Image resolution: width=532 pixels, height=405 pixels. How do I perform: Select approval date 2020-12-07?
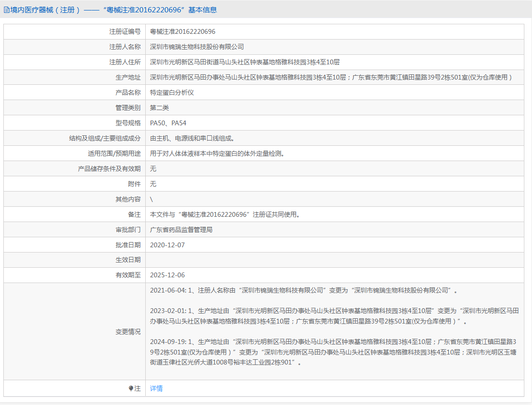point(167,245)
